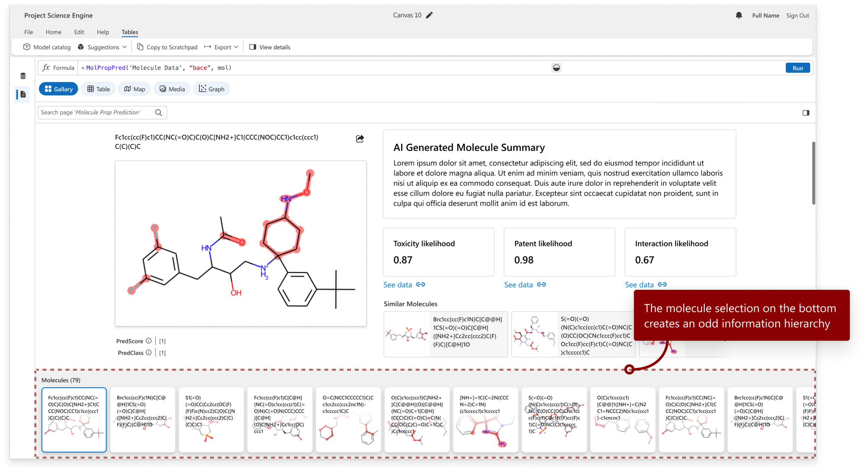Click the PredClass info icon
The image size is (868, 472).
pyautogui.click(x=149, y=353)
